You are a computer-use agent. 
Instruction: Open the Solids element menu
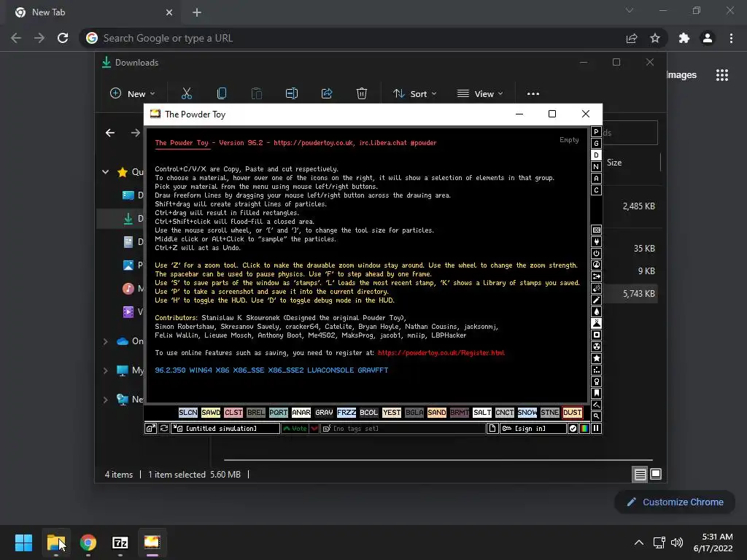tap(596, 335)
